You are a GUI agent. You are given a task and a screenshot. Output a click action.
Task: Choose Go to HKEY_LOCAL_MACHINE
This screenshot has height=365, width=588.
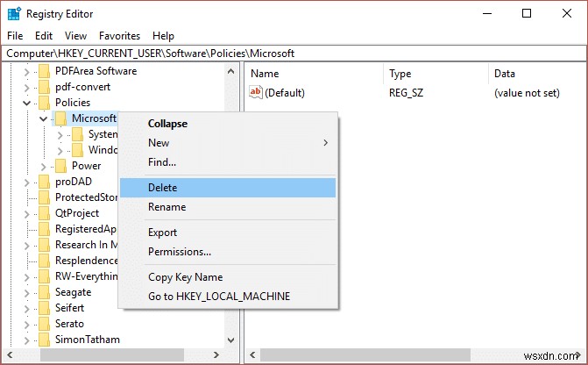228,297
